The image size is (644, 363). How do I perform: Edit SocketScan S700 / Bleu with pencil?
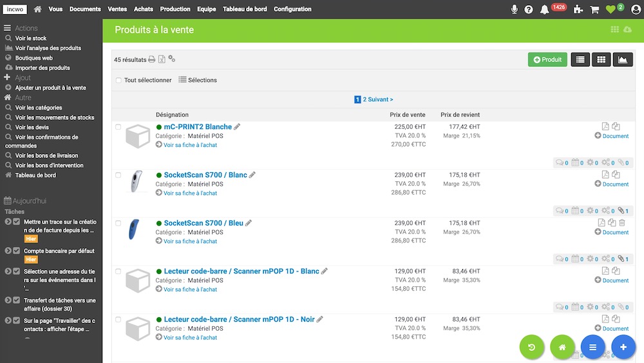pyautogui.click(x=249, y=223)
